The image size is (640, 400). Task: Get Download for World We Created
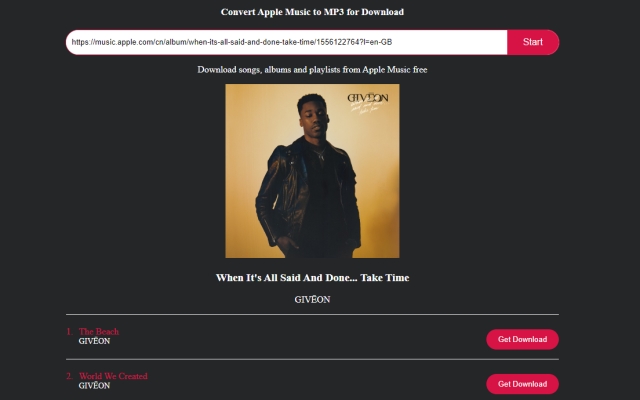[x=522, y=384]
